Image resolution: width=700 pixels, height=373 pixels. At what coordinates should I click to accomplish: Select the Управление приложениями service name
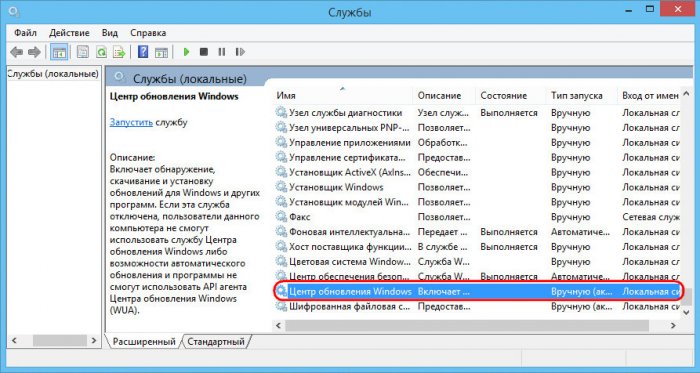350,142
